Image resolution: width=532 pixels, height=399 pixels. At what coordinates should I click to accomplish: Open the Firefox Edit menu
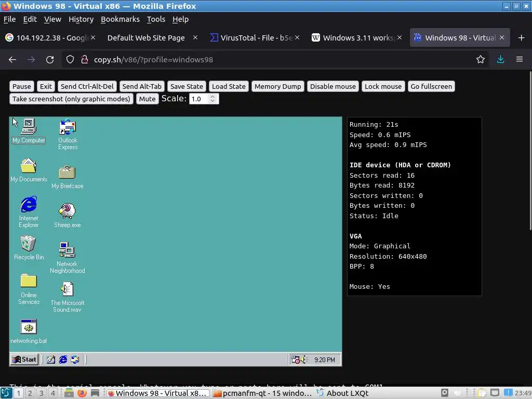pyautogui.click(x=30, y=19)
